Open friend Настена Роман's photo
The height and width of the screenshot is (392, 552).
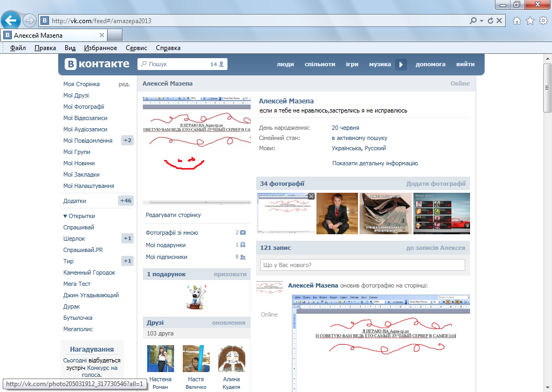161,359
